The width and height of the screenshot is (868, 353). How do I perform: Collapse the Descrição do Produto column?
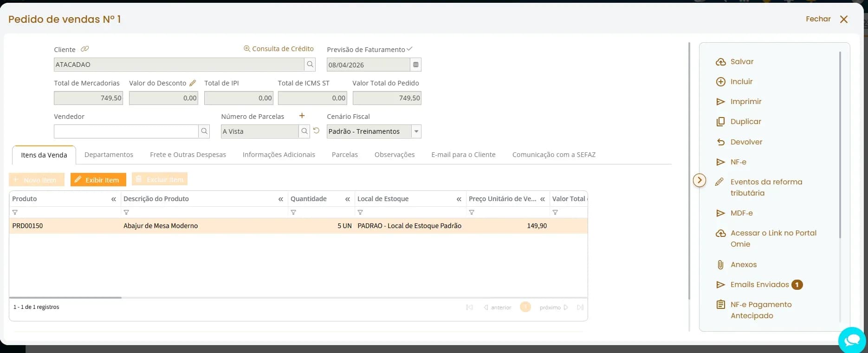click(280, 199)
